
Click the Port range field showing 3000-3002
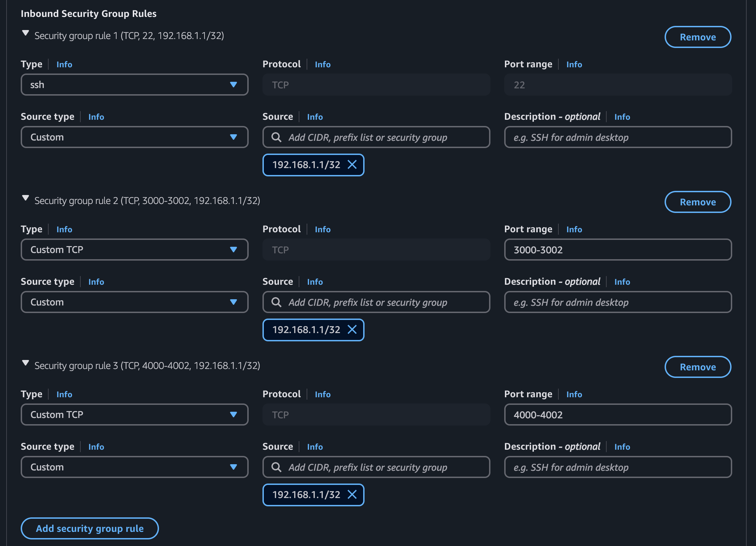[x=618, y=249]
